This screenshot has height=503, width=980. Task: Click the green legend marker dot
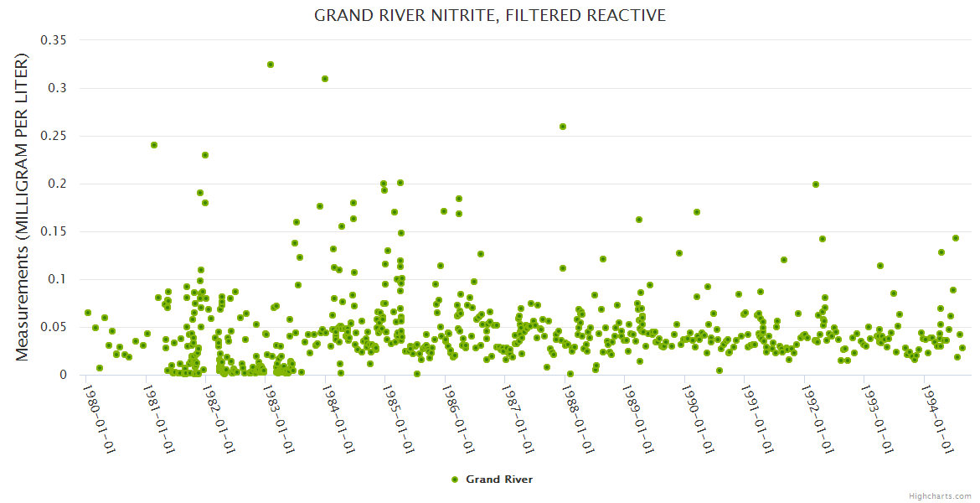tap(455, 480)
